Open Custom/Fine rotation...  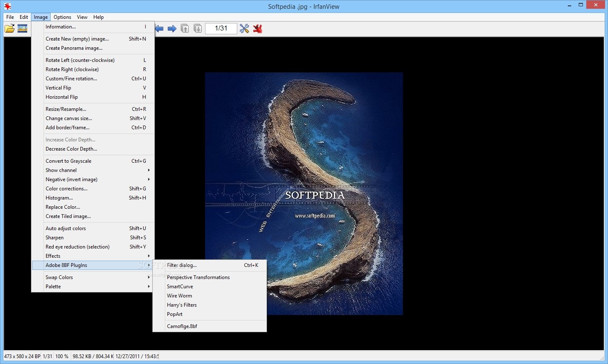click(93, 79)
